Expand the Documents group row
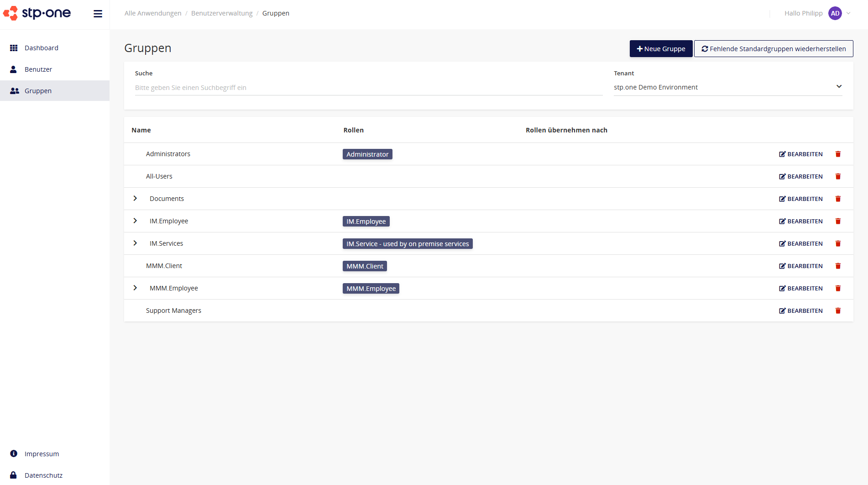 tap(135, 198)
